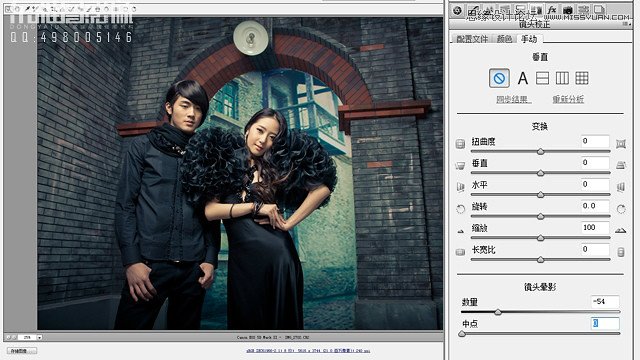640x360 pixels.
Task: Switch to the 颜色 tab
Action: (504, 39)
